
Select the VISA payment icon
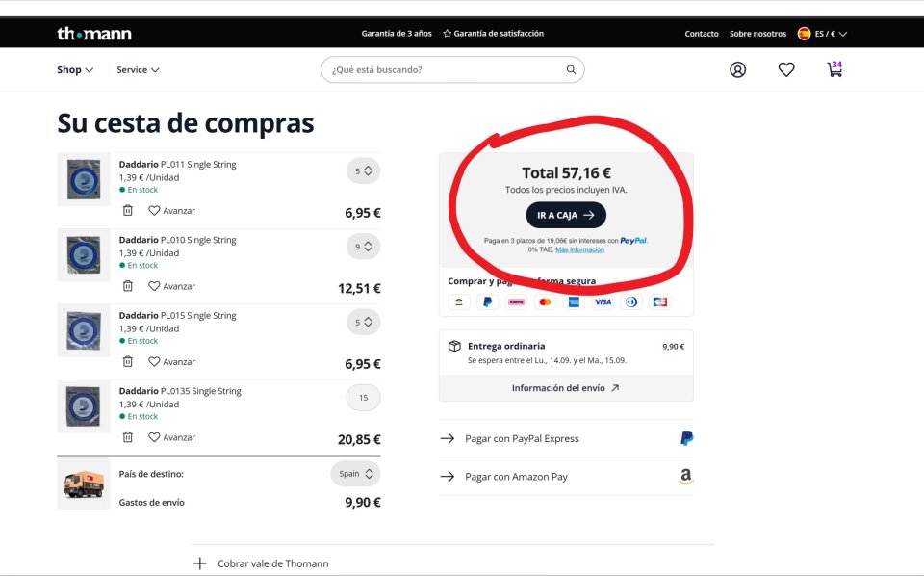(603, 301)
